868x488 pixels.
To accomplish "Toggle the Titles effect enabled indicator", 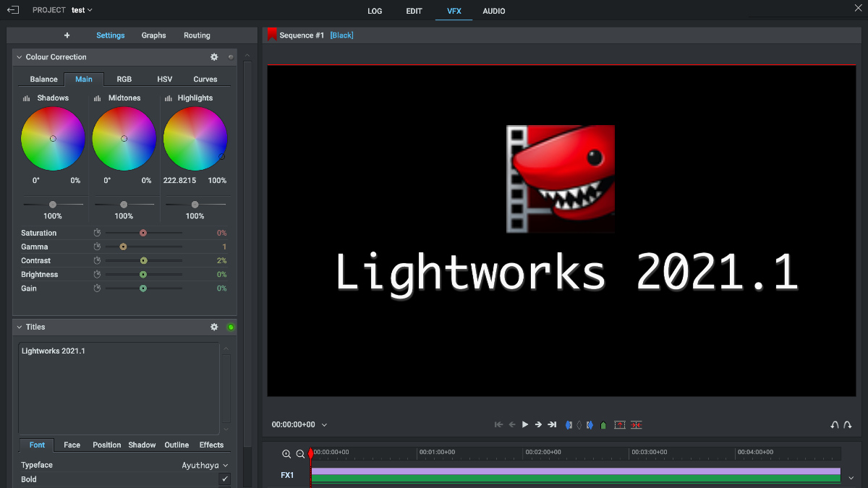I will pyautogui.click(x=231, y=327).
